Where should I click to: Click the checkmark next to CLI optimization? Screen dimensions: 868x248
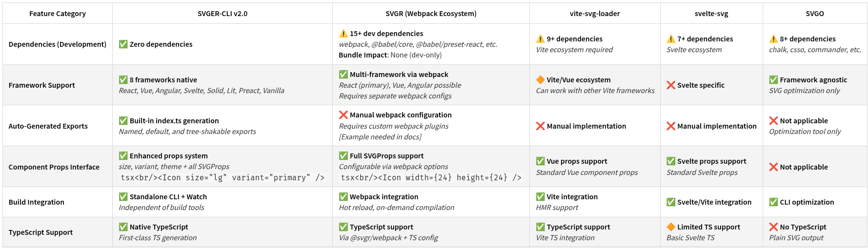pos(773,202)
